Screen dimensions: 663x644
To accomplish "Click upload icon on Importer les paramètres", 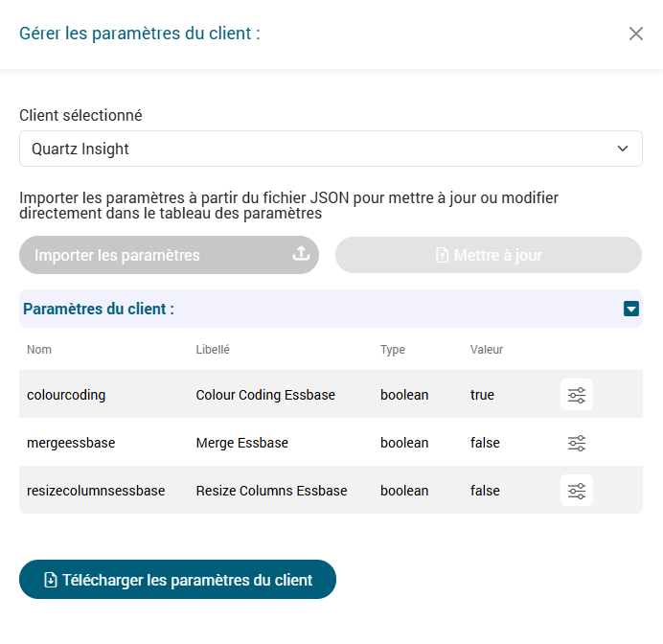I will (300, 255).
